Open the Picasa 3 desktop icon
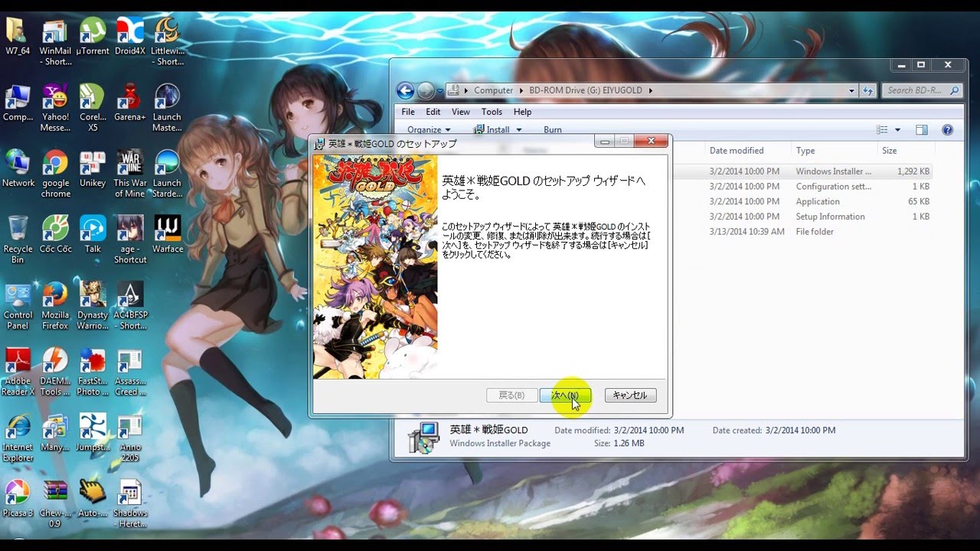This screenshot has width=980, height=551. [x=18, y=499]
